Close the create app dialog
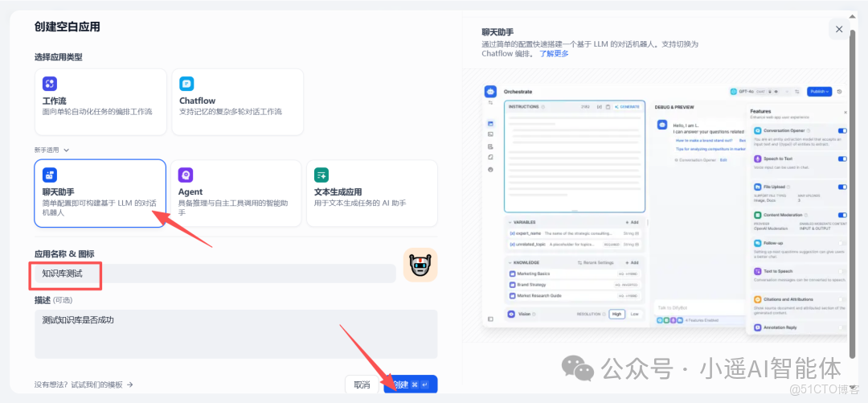Screen dimensions: 868x403 pos(839,29)
